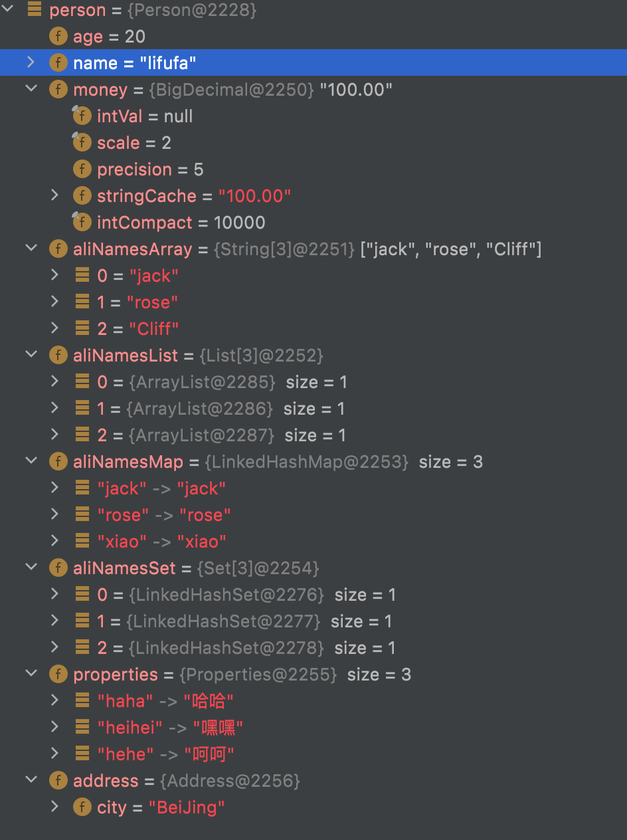Image resolution: width=627 pixels, height=840 pixels.
Task: Click the element icon for ArrayList@2286
Action: [x=82, y=408]
